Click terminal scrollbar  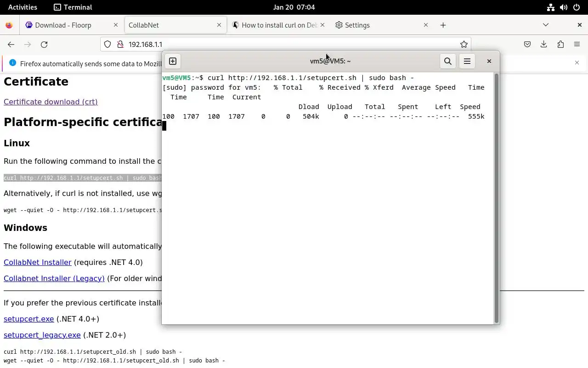(x=496, y=198)
